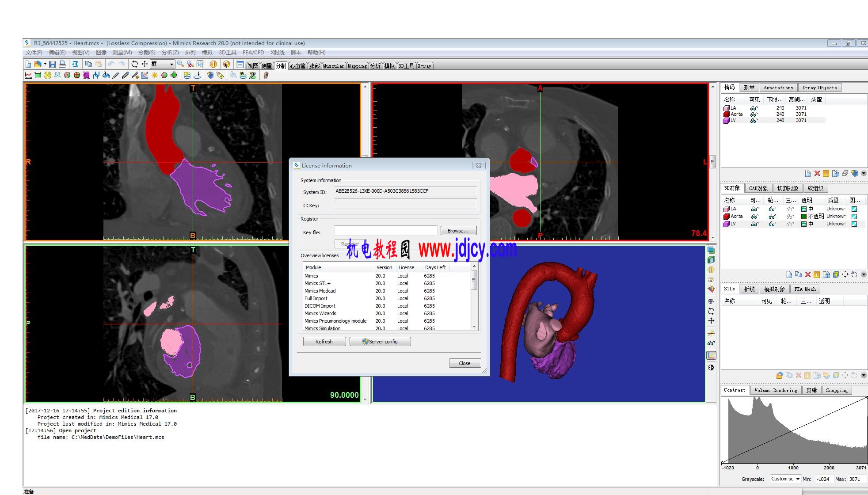Click the Region growing tool icon
The image size is (868, 495).
click(48, 76)
